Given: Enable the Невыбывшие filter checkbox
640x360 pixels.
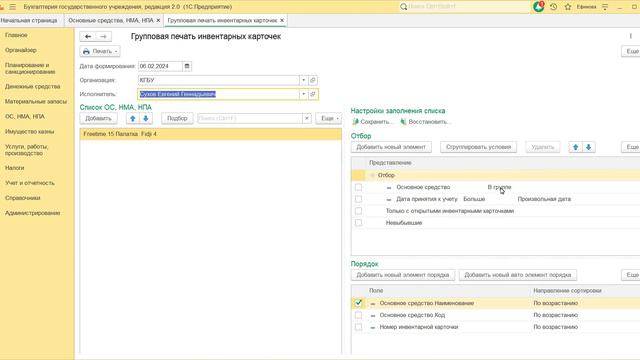Looking at the screenshot, I should click(358, 222).
